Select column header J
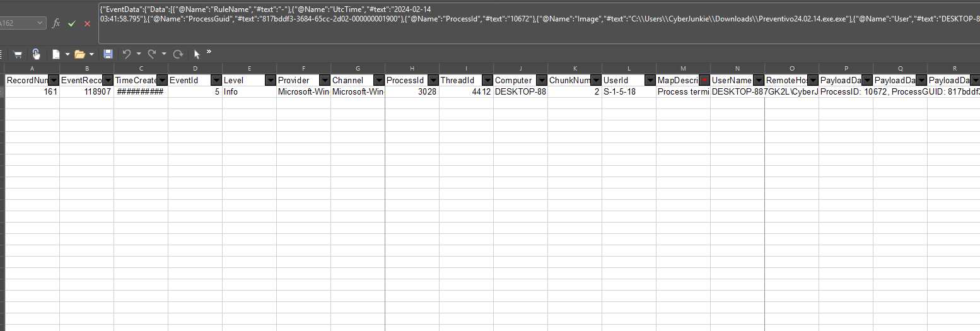This screenshot has width=980, height=331. [x=520, y=67]
